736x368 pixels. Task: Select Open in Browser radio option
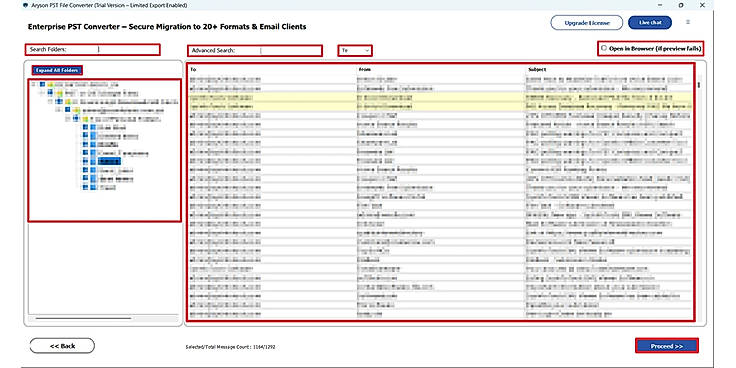coord(604,48)
